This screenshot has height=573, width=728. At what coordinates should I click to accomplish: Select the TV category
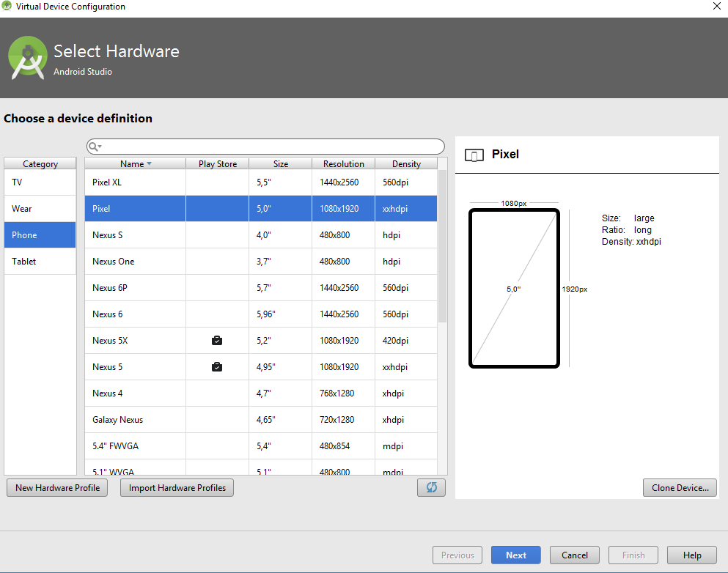40,182
